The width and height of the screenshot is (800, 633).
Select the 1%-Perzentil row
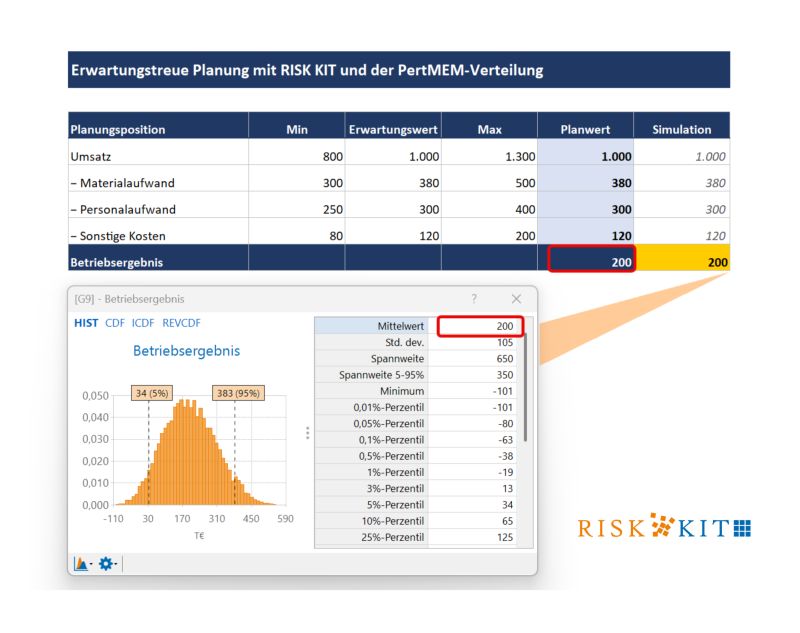pos(418,472)
